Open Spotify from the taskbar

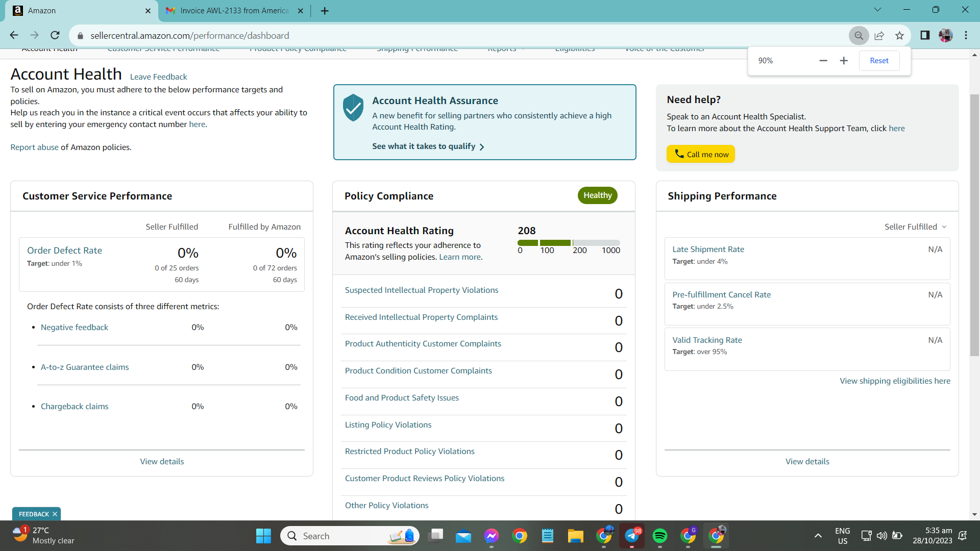click(x=660, y=536)
